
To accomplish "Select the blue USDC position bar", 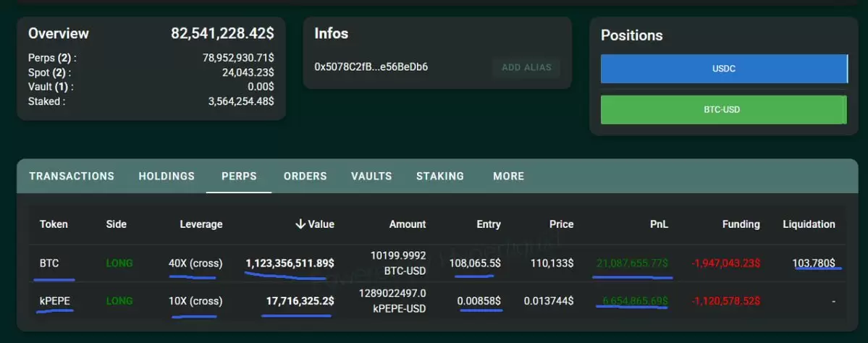I will tap(724, 69).
